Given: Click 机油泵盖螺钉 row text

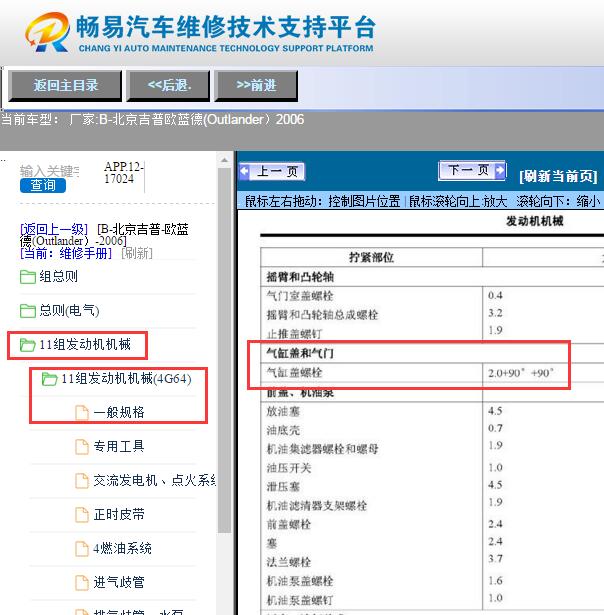Looking at the screenshot, I should (300, 600).
